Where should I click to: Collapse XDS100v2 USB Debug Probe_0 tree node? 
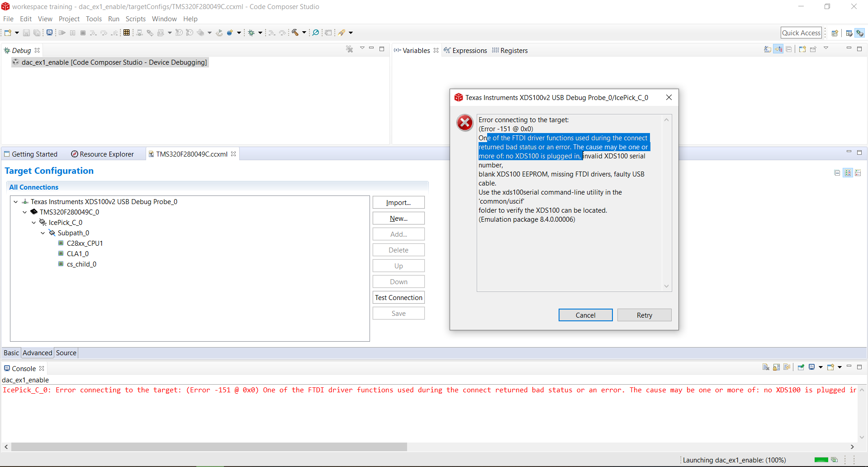[x=16, y=202]
